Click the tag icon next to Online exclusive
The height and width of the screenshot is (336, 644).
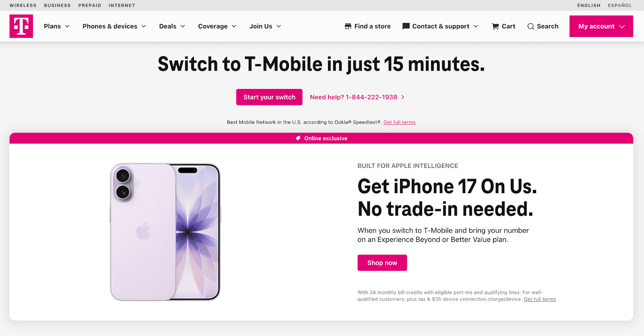pos(298,138)
